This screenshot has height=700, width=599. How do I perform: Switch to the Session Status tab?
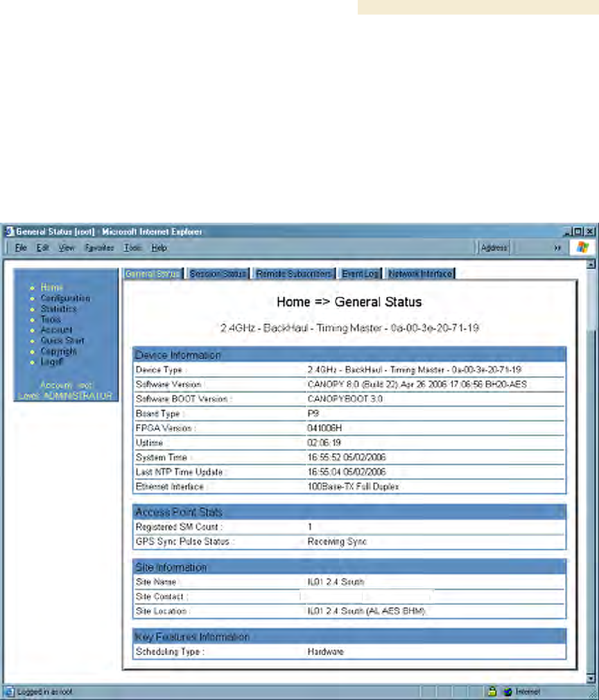218,273
